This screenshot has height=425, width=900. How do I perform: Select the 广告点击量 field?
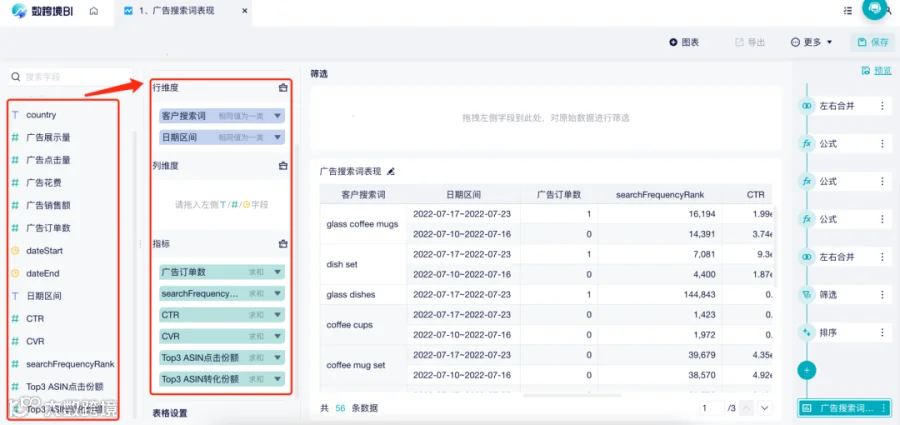(x=48, y=160)
